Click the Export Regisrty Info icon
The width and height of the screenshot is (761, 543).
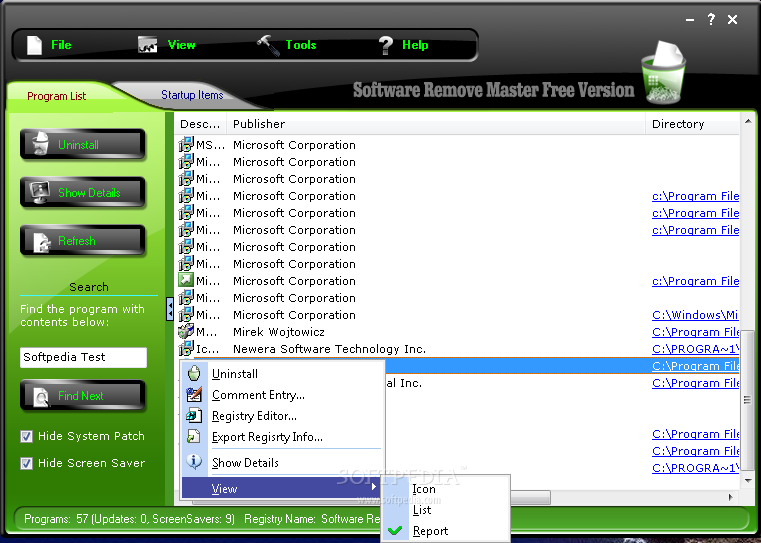194,436
